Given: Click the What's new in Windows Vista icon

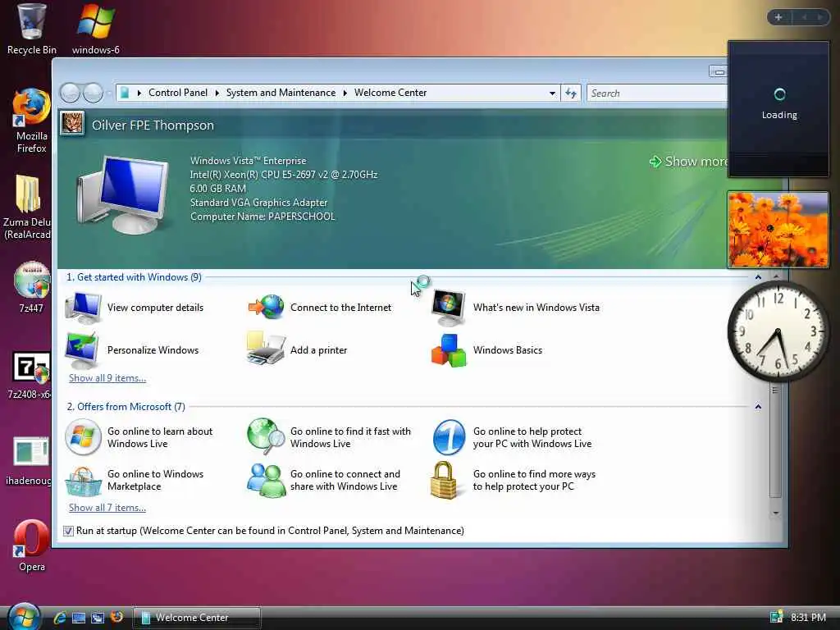Looking at the screenshot, I should point(449,308).
